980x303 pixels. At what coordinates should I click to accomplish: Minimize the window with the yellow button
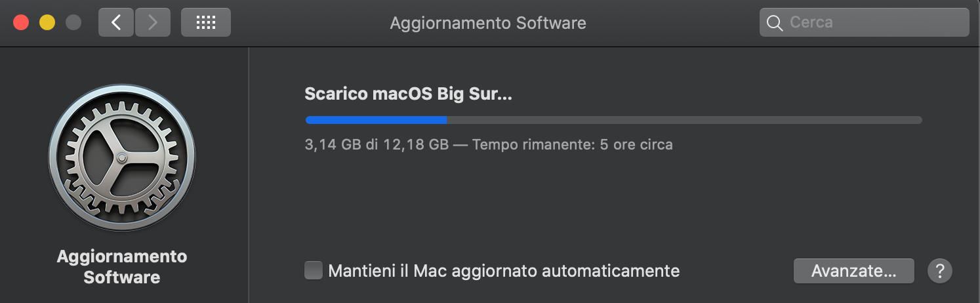(x=47, y=22)
